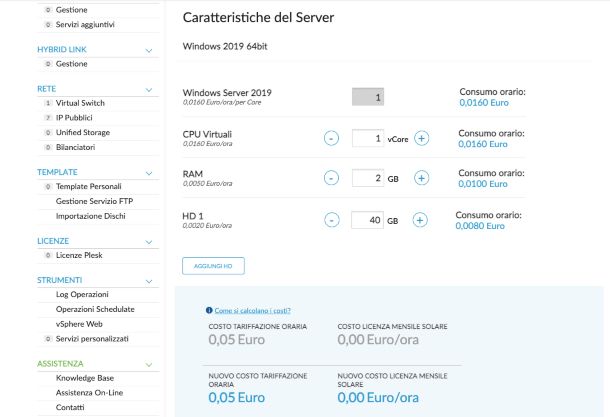
Task: Click the LICENZE section header
Action: point(53,241)
